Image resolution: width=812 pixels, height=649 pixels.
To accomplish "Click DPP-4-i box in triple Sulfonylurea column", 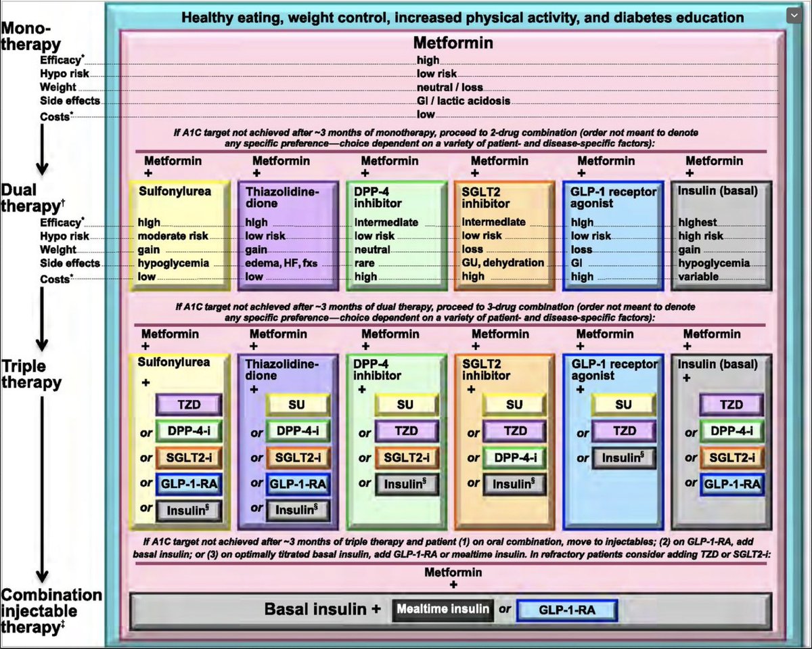I will (188, 431).
